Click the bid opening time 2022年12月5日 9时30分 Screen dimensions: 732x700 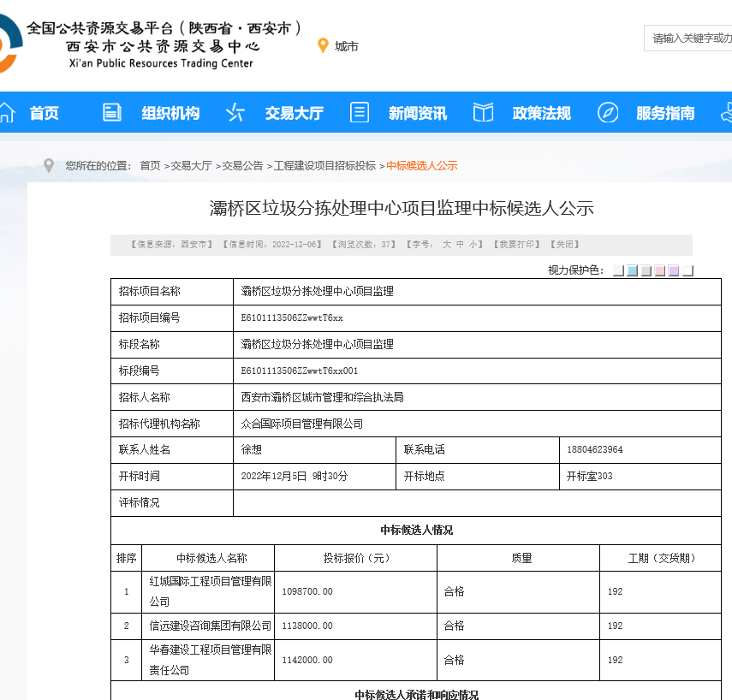[295, 476]
